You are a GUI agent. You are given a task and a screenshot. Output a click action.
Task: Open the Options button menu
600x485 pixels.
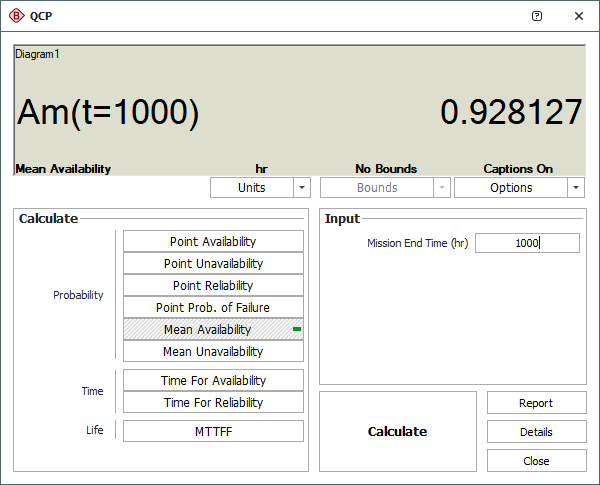(511, 187)
